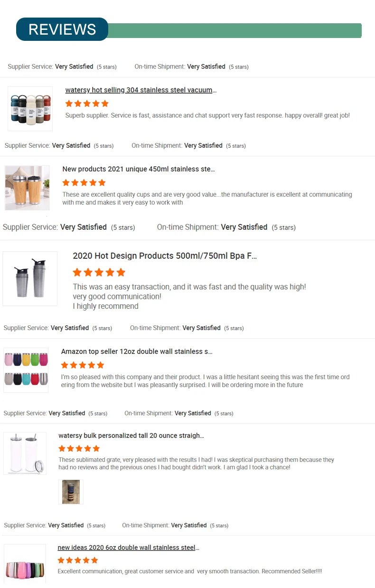Screen dimensions: 375x588
Task: Open new ideas 2020 6oz double wall link
Action: [128, 548]
